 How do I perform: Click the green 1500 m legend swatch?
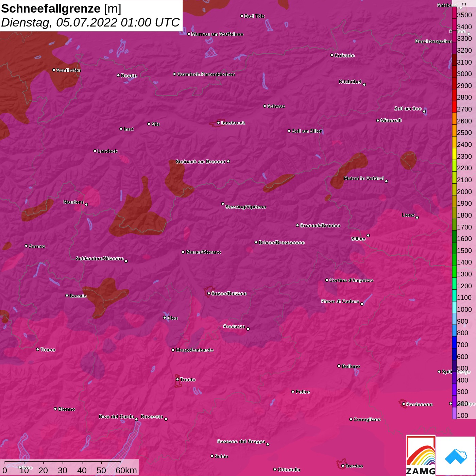pos(454,248)
